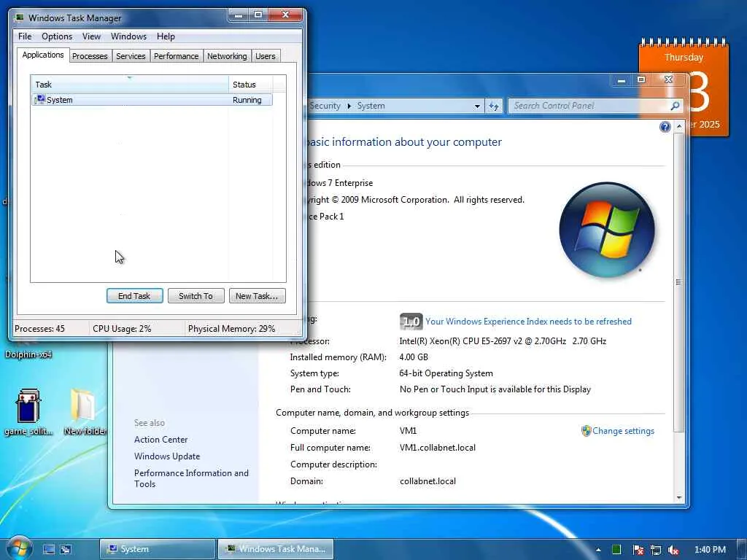Click Security breadcrumb in address bar
Screen dimensions: 747x560
pos(325,106)
